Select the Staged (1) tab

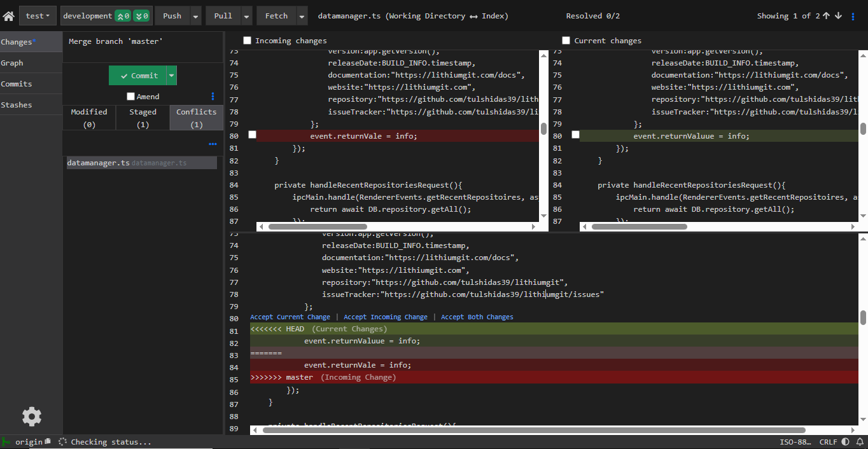pos(143,118)
